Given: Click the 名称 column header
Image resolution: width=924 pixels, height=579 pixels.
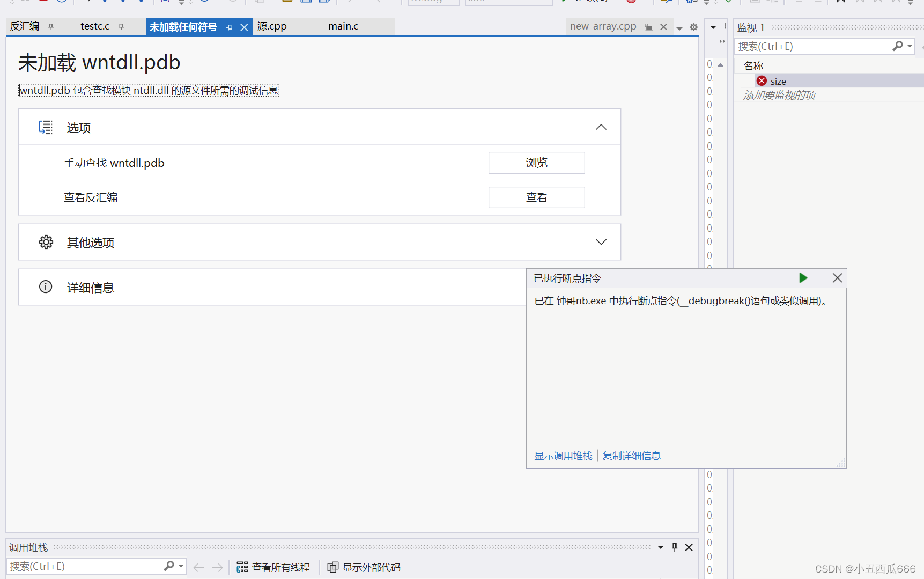Looking at the screenshot, I should [x=753, y=65].
